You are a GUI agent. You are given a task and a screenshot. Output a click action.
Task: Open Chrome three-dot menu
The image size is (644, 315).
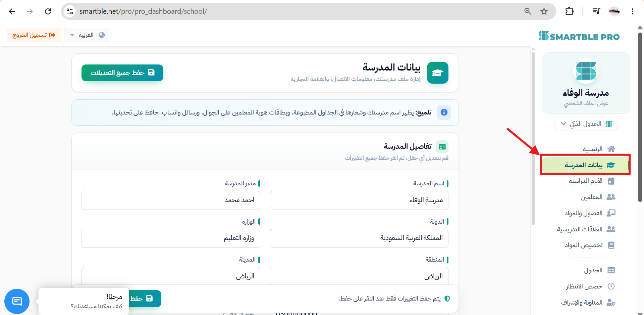click(633, 11)
